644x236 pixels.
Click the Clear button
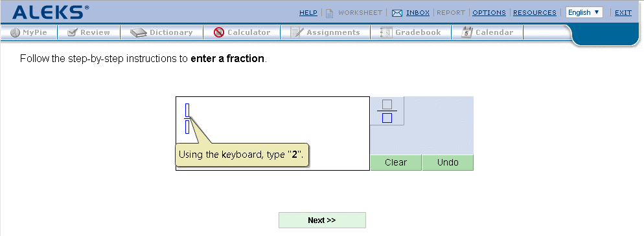(x=396, y=163)
